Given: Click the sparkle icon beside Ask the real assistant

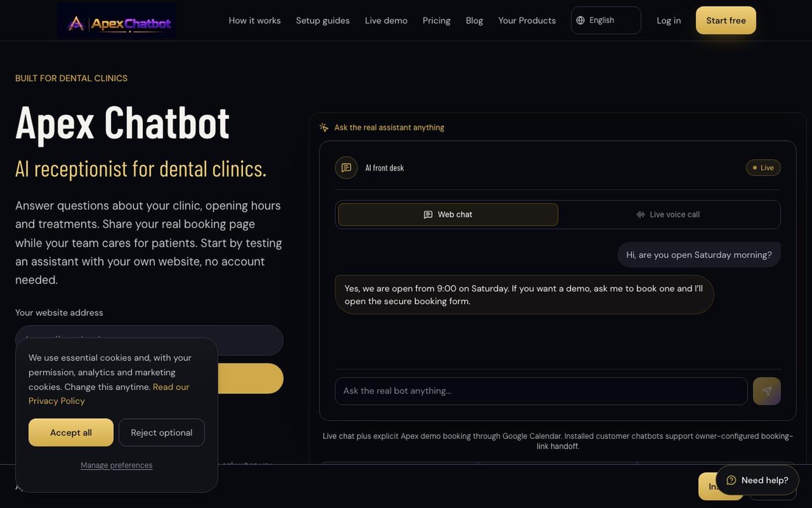Looking at the screenshot, I should tap(324, 127).
